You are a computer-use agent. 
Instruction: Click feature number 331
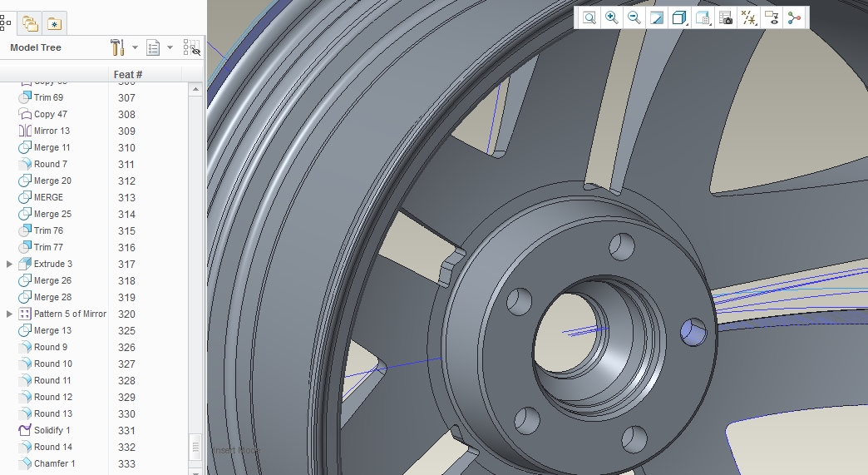click(126, 430)
